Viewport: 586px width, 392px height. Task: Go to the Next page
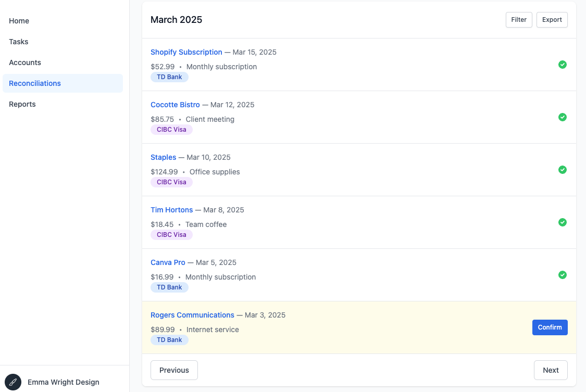(551, 370)
